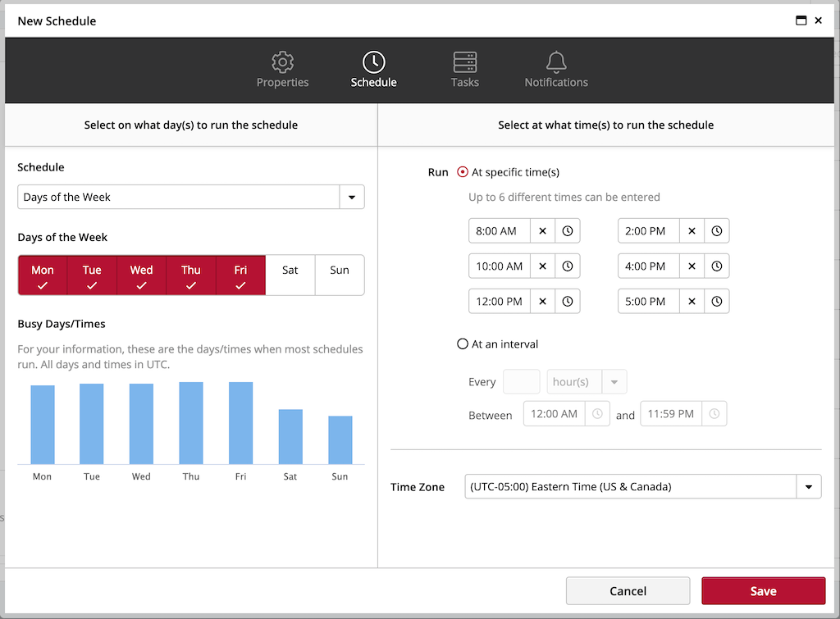Deselect Fri in Days of the Week
This screenshot has width=840, height=619.
240,275
